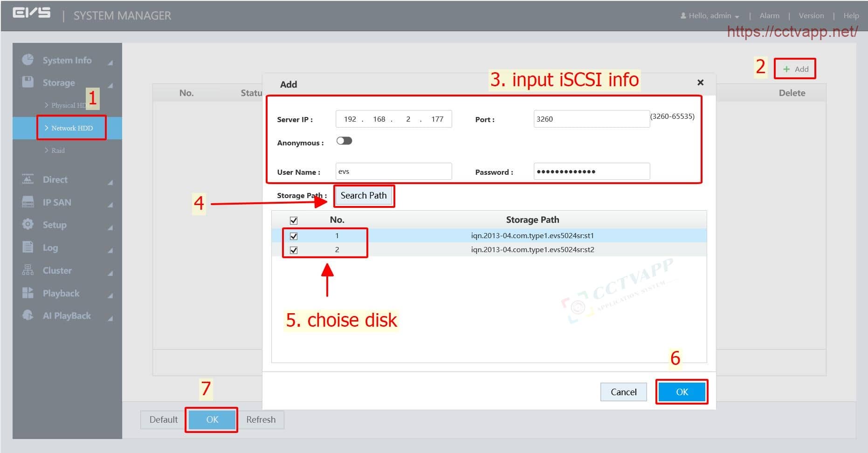868x453 pixels.
Task: Click the User Name input field
Action: click(393, 172)
